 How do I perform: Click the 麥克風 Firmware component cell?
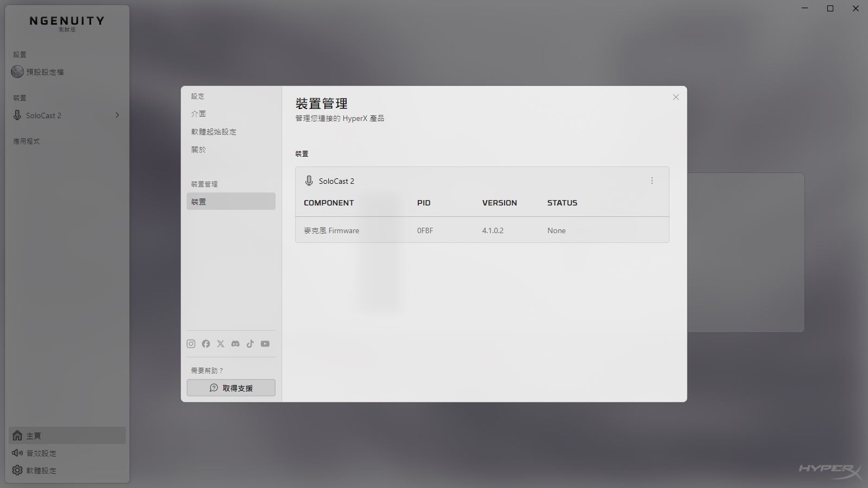click(x=331, y=230)
